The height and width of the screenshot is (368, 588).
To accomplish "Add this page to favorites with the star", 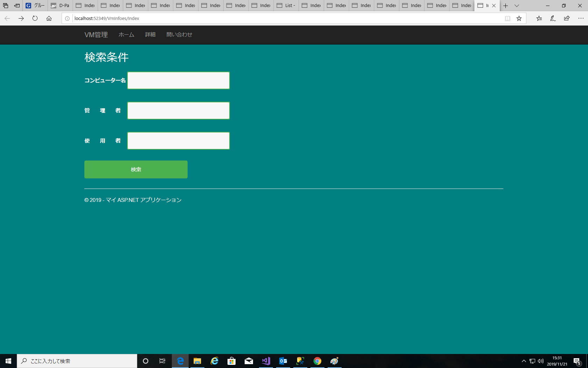I will pos(519,19).
